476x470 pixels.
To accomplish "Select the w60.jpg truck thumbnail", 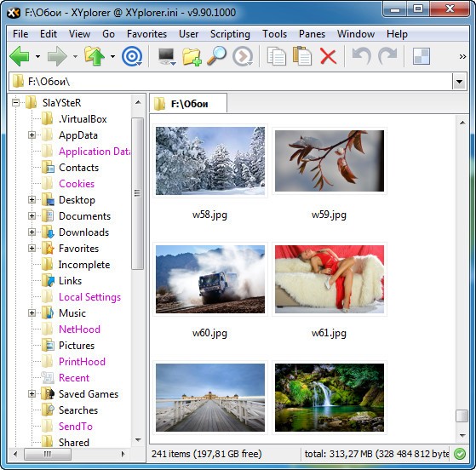I will (x=210, y=279).
